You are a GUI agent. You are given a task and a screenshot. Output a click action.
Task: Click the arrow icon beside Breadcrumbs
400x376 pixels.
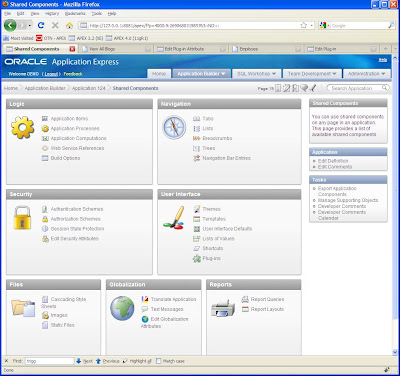(196, 138)
